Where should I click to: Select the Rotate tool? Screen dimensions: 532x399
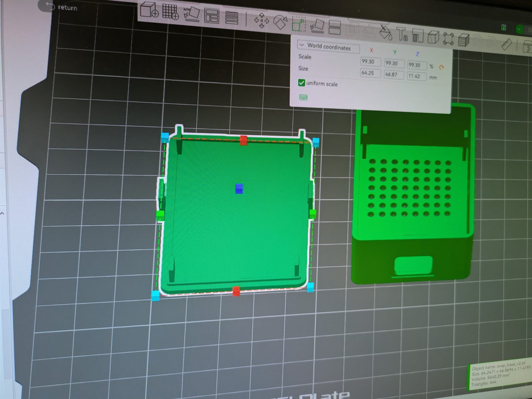280,22
